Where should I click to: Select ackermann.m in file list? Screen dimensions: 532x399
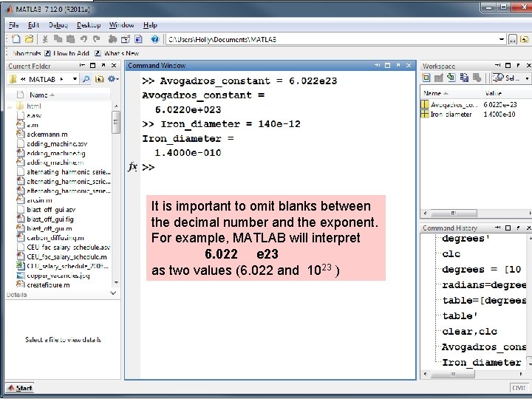pos(47,134)
